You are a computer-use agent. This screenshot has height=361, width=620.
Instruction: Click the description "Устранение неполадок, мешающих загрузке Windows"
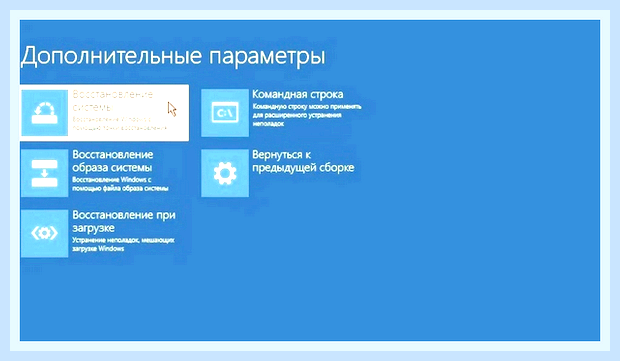123,244
